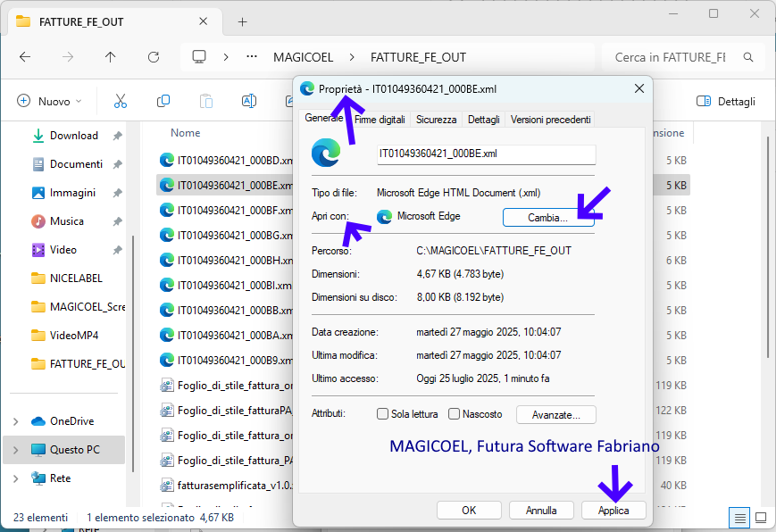Select file IT01049360421_000B9.xml
The width and height of the screenshot is (776, 532).
click(226, 361)
